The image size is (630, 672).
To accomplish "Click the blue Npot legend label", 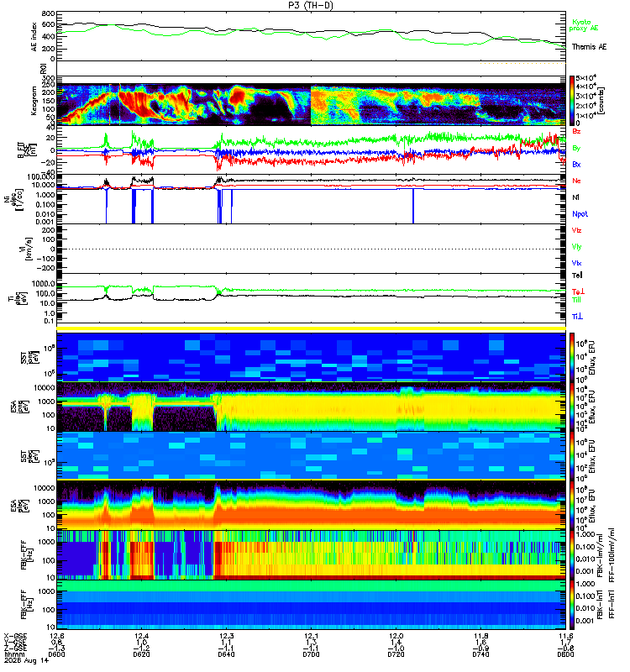I will pos(580,214).
